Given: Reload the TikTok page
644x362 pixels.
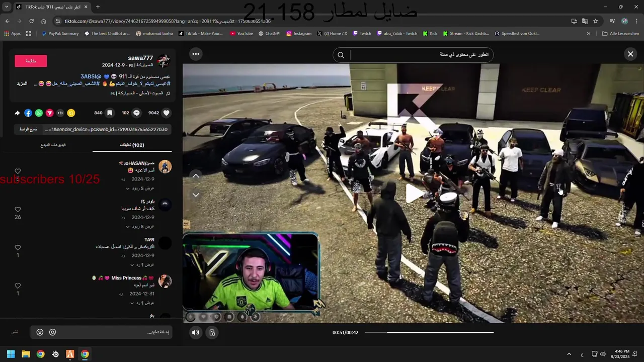Looking at the screenshot, I should point(31,21).
